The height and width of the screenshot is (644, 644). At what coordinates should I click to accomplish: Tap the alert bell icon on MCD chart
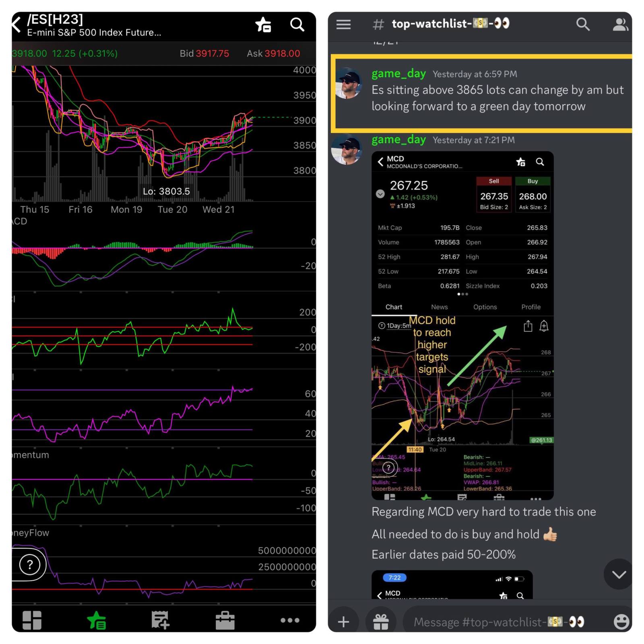(544, 326)
